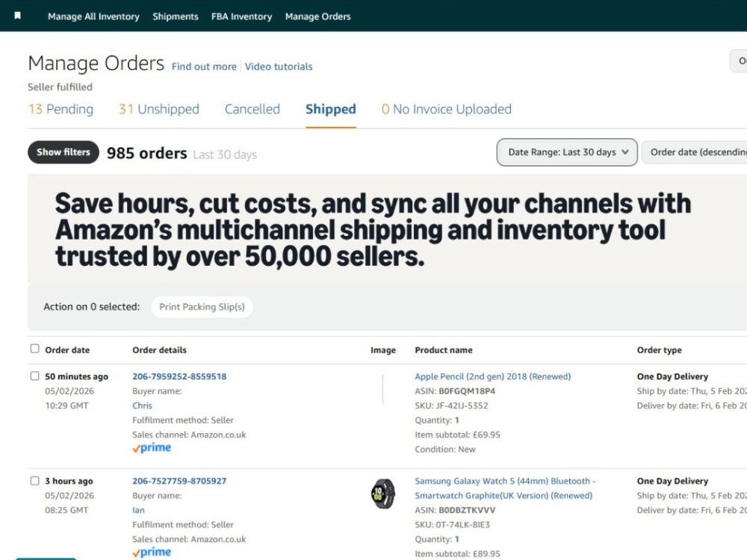Open Apple Pencil (2nd gen) 2018 product link
The image size is (747, 560).
click(492, 376)
